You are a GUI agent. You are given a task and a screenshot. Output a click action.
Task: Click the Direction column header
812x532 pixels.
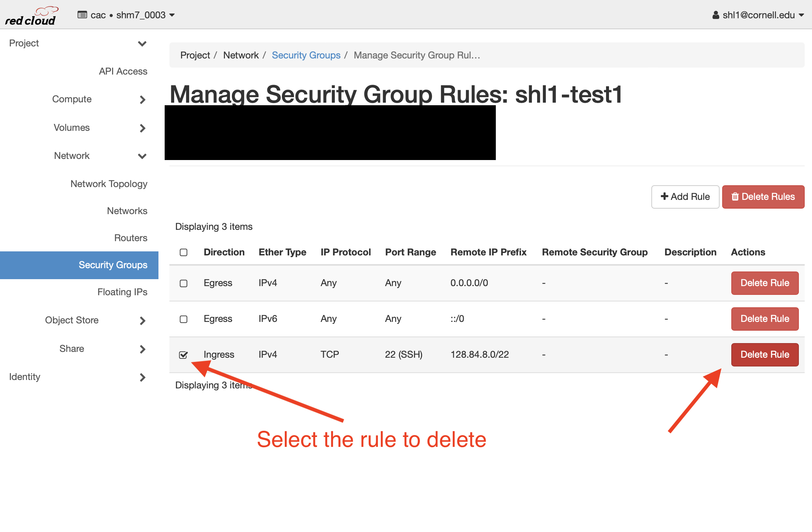[x=224, y=252]
